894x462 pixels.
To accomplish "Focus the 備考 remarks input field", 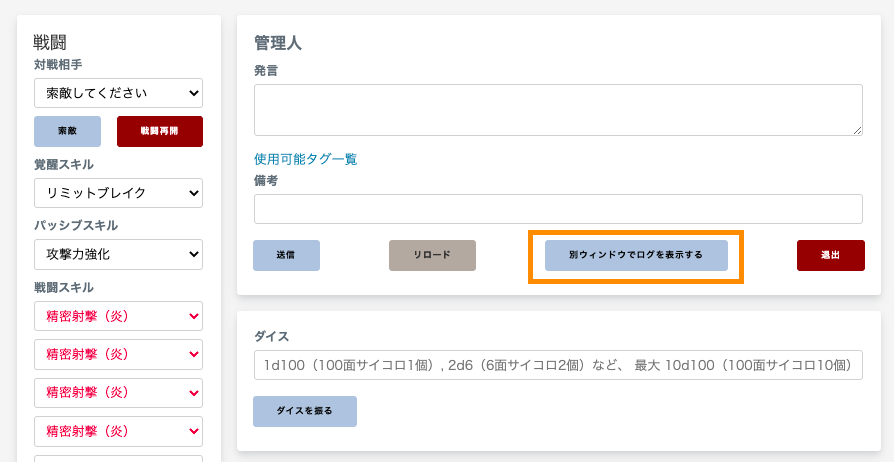I will click(558, 209).
